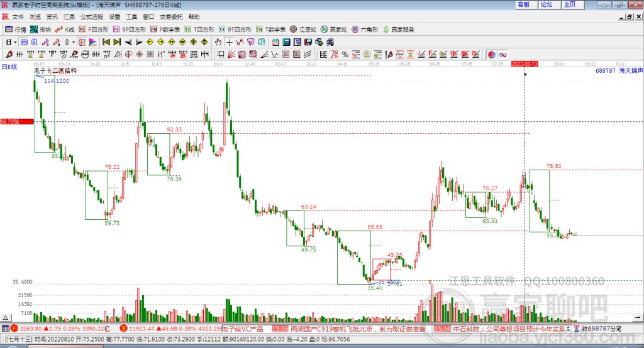Click the yin-yang taiji icon
The image size is (644, 348).
492,54
